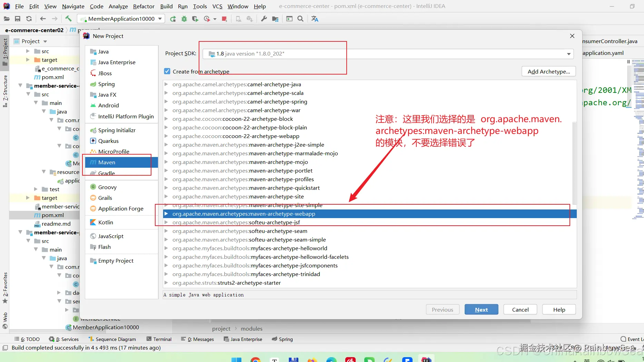Close the New Project dialog
This screenshot has height=362, width=644.
pyautogui.click(x=572, y=36)
